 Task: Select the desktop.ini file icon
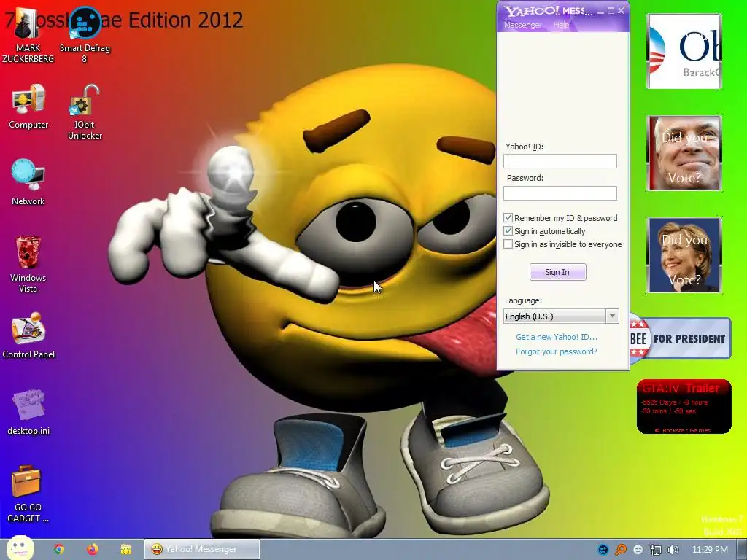28,413
